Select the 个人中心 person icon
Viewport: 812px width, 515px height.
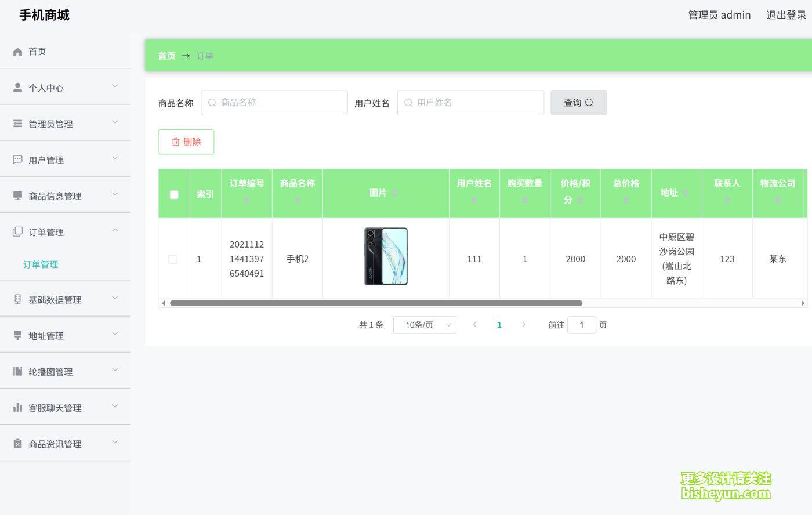17,87
